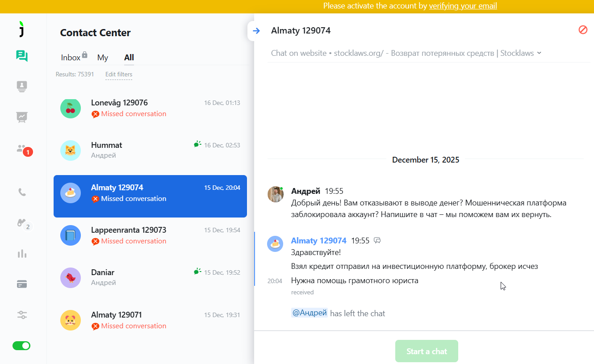Click the @Андрей mention tag
The width and height of the screenshot is (594, 364).
[x=310, y=313]
